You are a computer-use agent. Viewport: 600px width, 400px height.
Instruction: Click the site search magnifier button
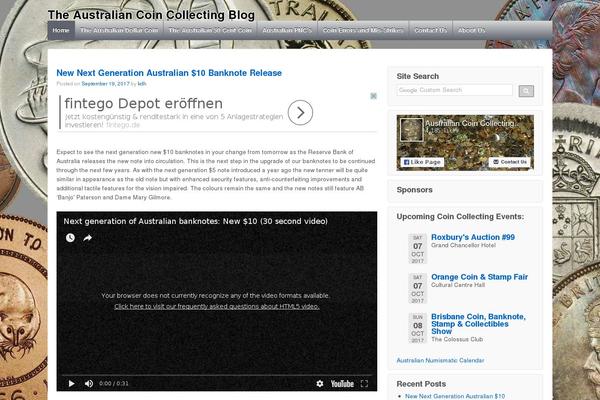526,91
